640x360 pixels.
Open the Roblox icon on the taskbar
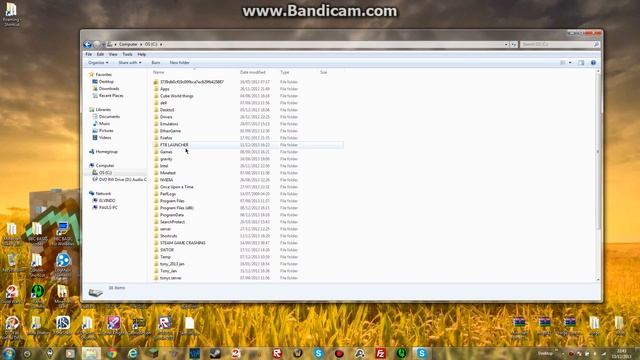pos(277,353)
